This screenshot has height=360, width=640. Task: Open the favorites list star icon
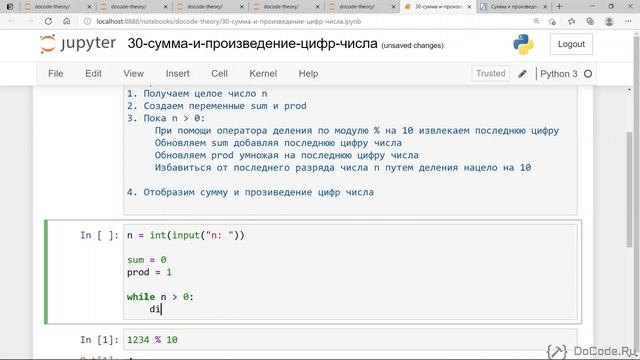click(x=571, y=21)
